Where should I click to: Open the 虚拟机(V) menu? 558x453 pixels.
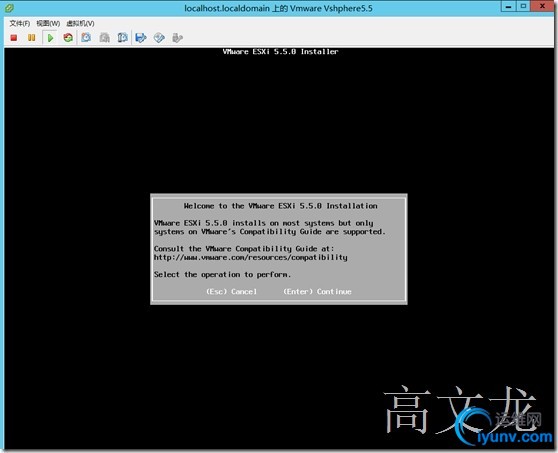(x=80, y=23)
